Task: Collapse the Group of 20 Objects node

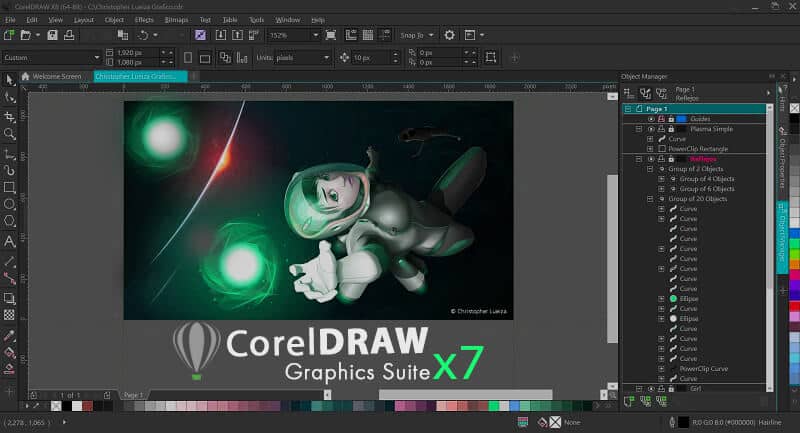Action: pyautogui.click(x=650, y=199)
